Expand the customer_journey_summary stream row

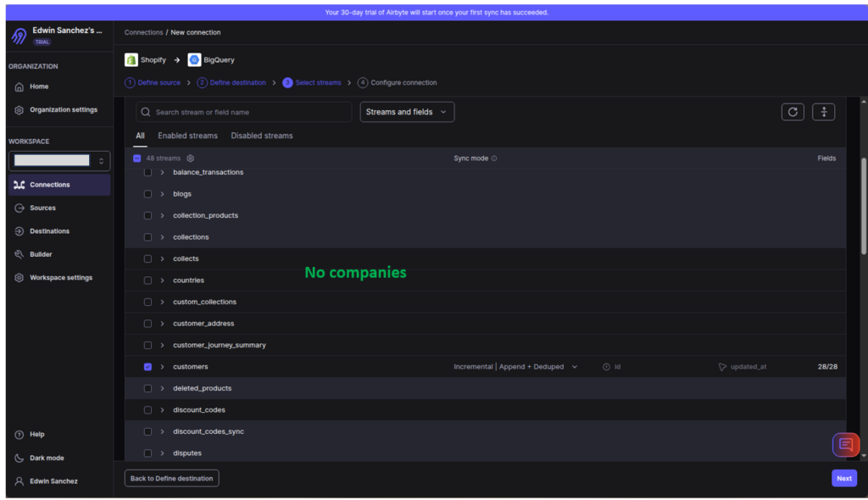coord(162,345)
